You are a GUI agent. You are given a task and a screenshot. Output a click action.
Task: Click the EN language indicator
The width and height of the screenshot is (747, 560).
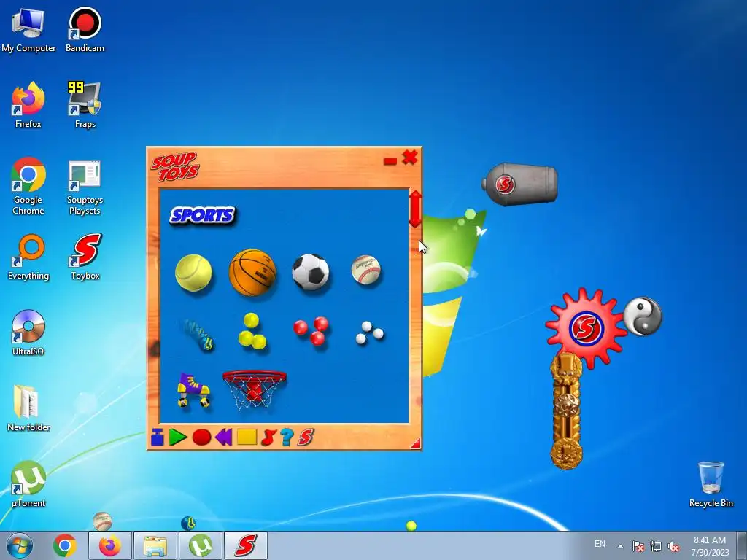point(600,544)
